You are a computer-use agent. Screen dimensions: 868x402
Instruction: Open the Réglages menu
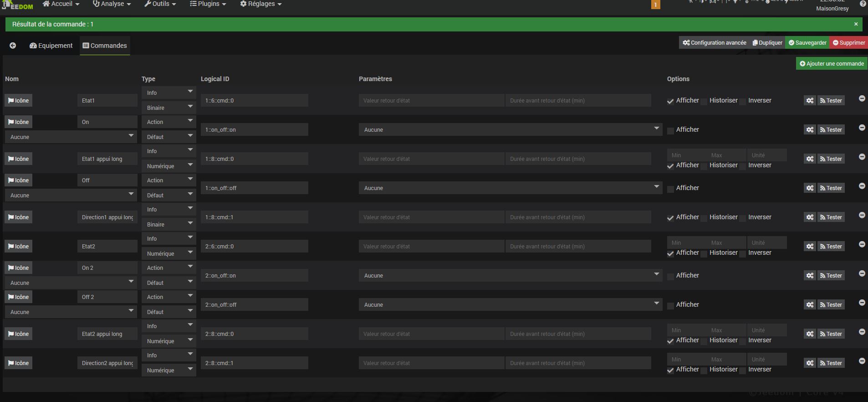(x=261, y=4)
